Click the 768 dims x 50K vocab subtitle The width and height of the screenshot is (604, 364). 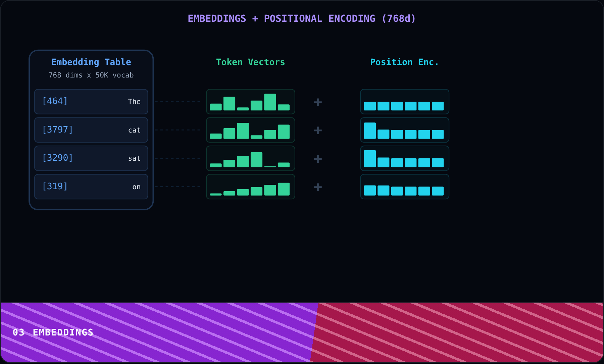pyautogui.click(x=91, y=75)
